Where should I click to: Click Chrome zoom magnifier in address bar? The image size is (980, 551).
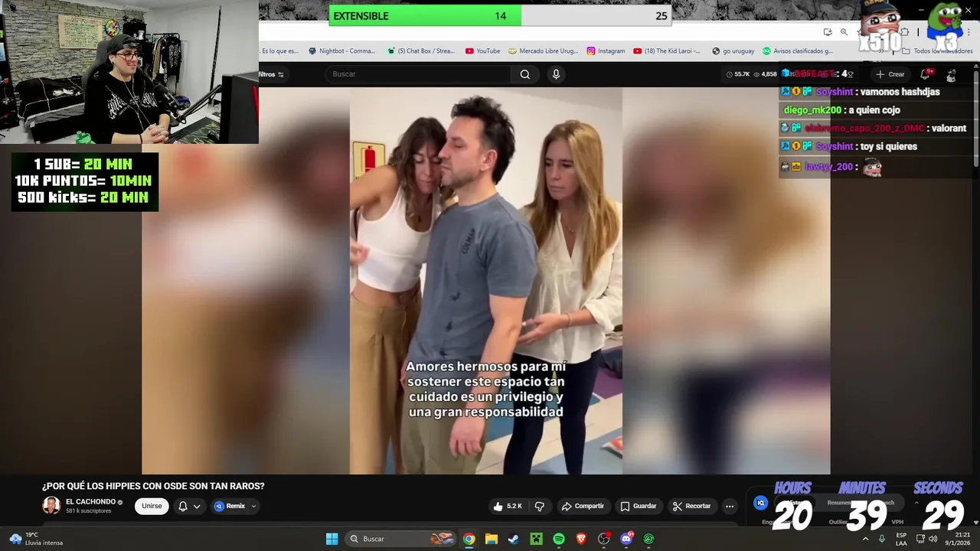click(843, 32)
